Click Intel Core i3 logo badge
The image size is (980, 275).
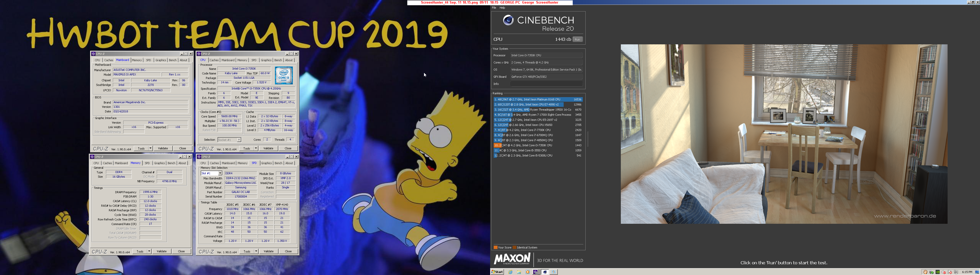[283, 76]
